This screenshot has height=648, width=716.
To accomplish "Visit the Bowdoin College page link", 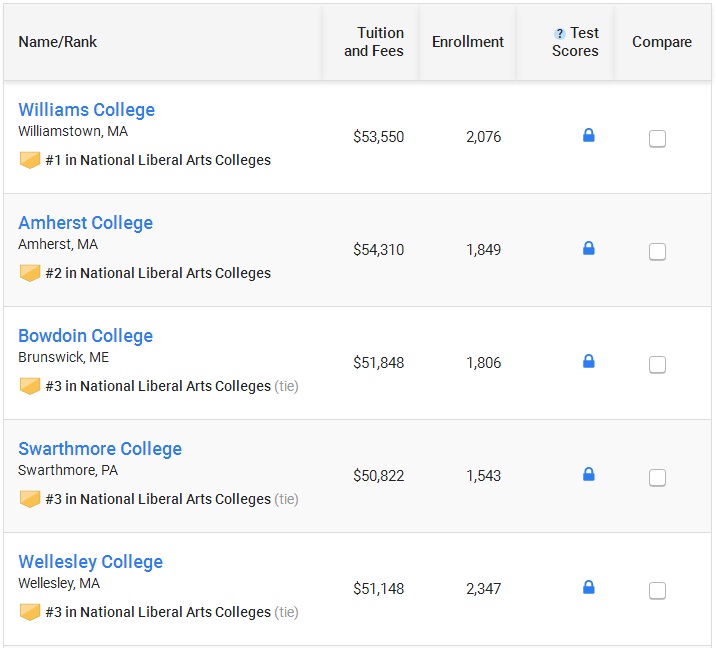I will 85,336.
